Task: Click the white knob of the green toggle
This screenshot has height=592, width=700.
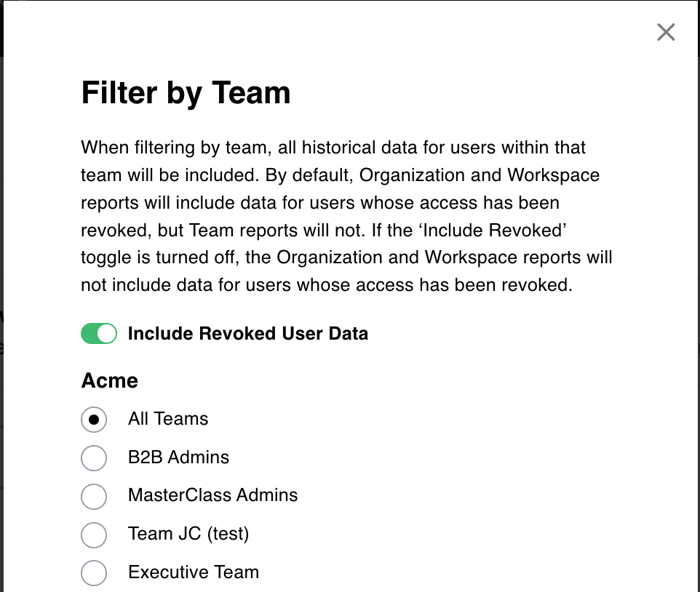Action: [107, 333]
